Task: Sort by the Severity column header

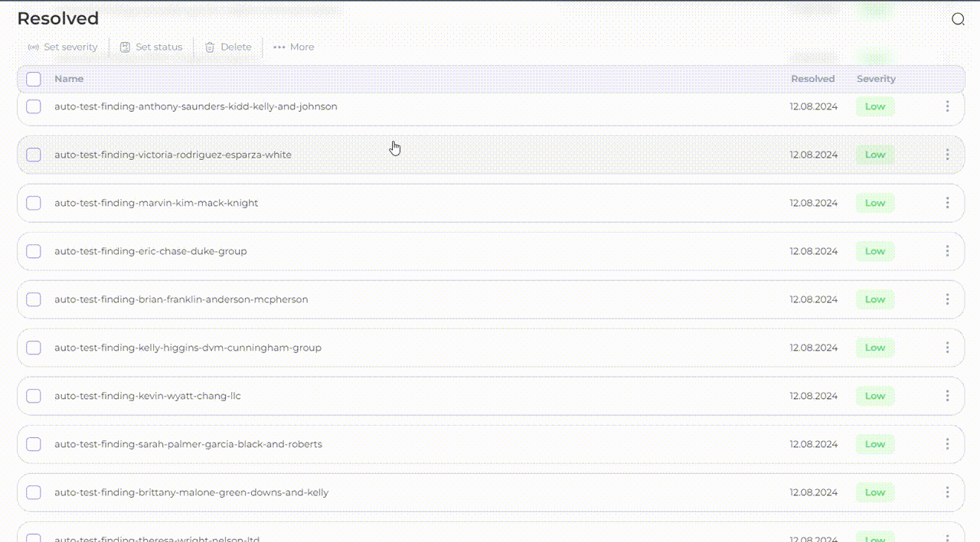Action: click(876, 79)
